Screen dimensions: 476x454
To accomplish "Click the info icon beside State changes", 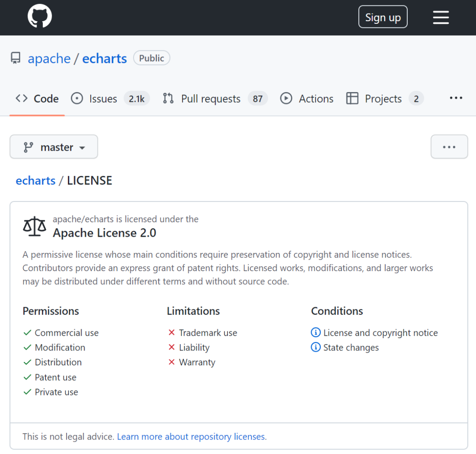I will point(316,347).
